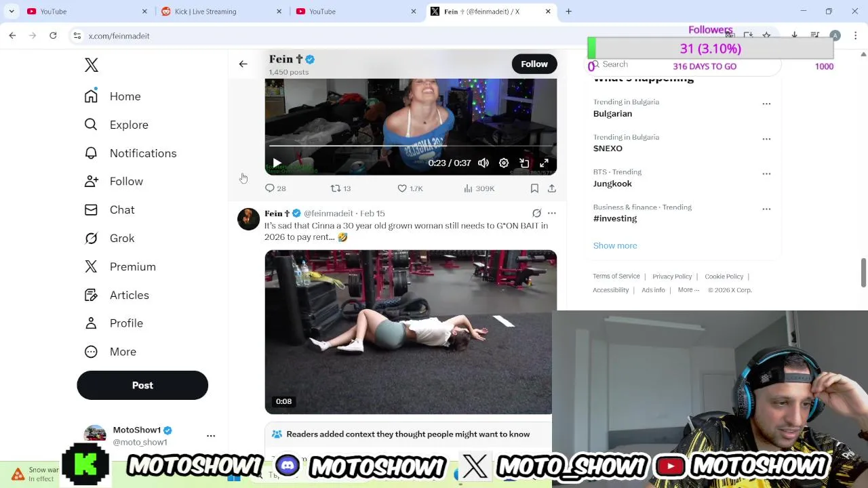Open Chat in the sidebar
Viewport: 868px width, 488px height.
(x=109, y=210)
